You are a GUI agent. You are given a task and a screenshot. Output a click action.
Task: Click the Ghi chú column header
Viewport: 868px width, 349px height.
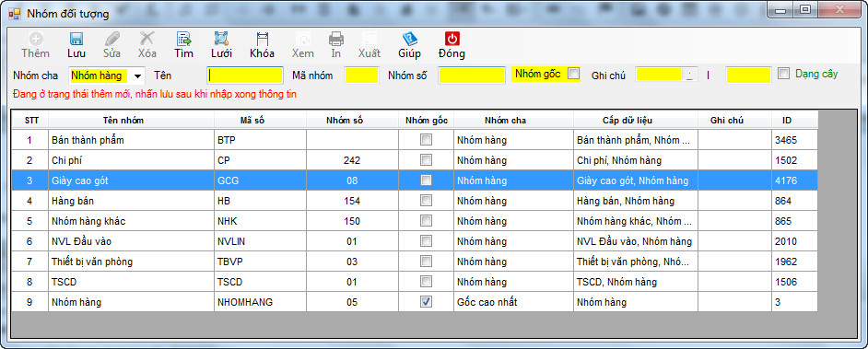click(x=734, y=120)
